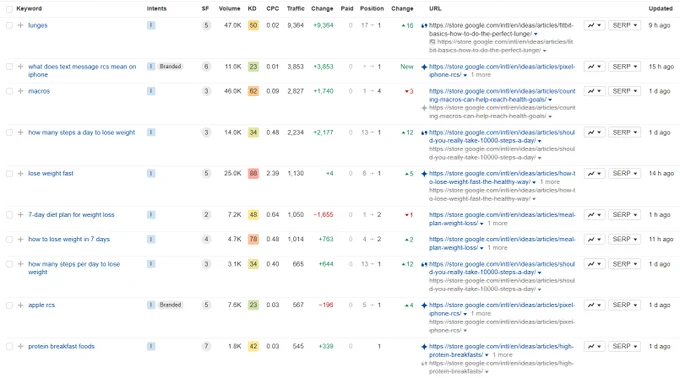Viewport: 680px width, 378px height.
Task: Sort table by Updated column
Action: click(660, 9)
